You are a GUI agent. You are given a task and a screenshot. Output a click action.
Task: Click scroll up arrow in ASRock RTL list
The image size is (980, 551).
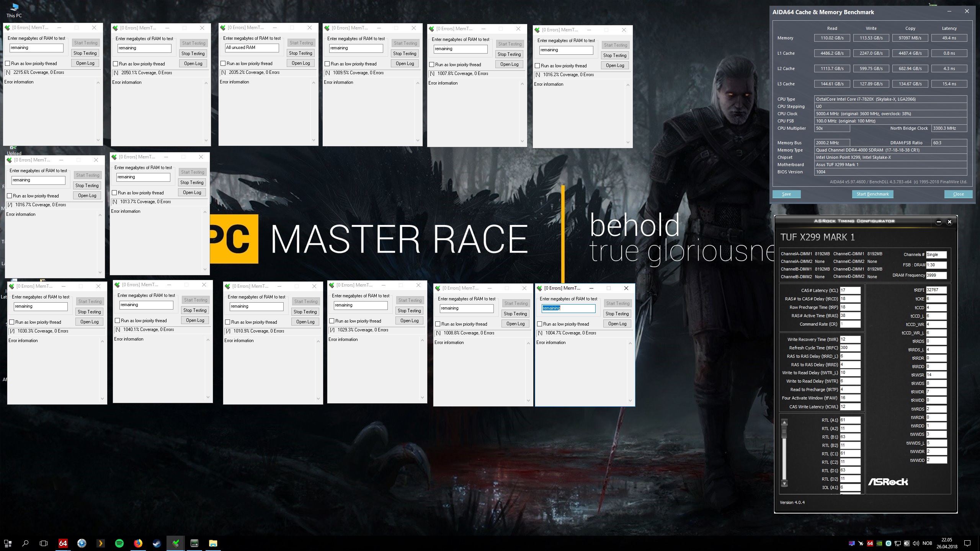click(x=784, y=422)
